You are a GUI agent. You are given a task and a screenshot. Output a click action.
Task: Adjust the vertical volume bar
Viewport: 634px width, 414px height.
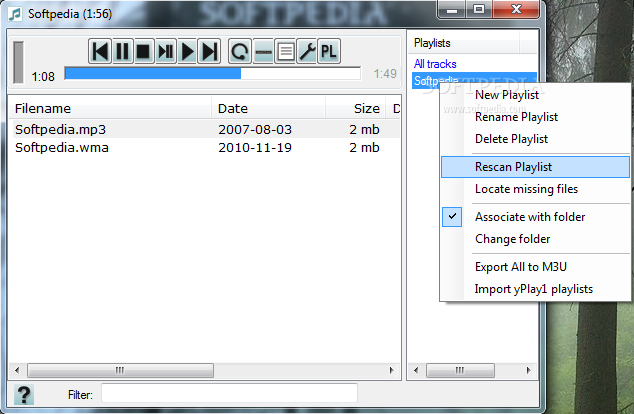coord(18,62)
